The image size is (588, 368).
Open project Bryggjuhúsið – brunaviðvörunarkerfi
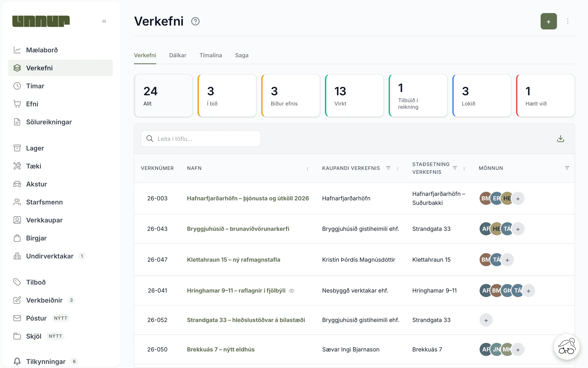tap(238, 229)
